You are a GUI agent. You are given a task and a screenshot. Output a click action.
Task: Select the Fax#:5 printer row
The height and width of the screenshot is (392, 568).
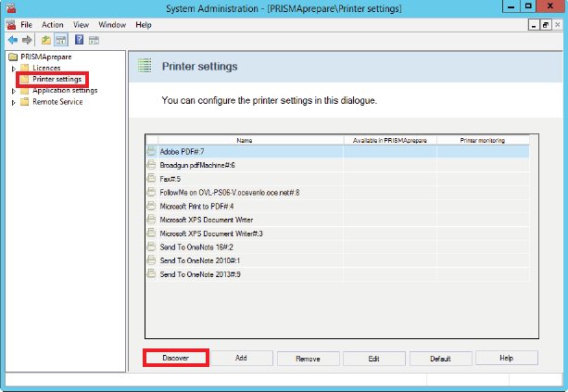[337, 179]
